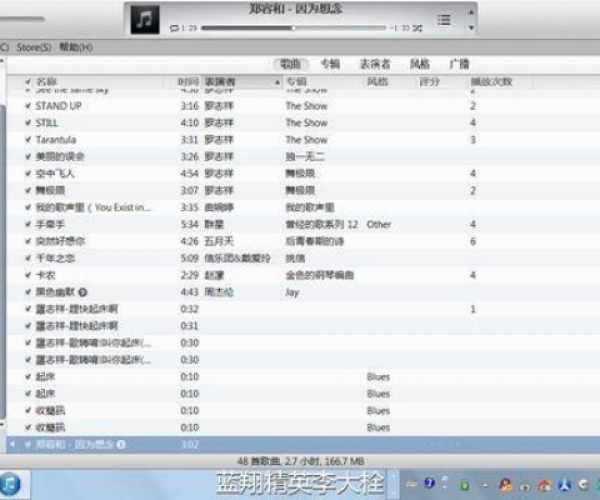Click the 'Other' genre in 手牵手 row
600x500 pixels.
pyautogui.click(x=379, y=224)
